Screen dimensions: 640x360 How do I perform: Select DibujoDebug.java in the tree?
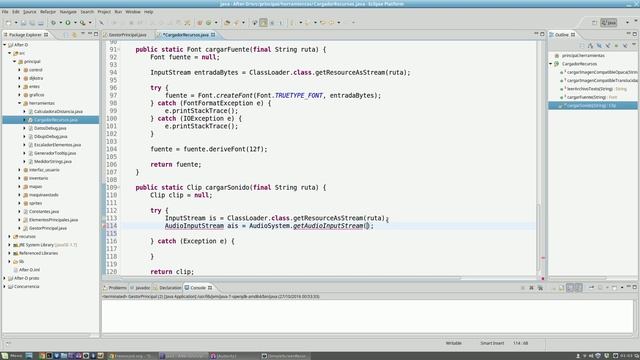coord(50,136)
